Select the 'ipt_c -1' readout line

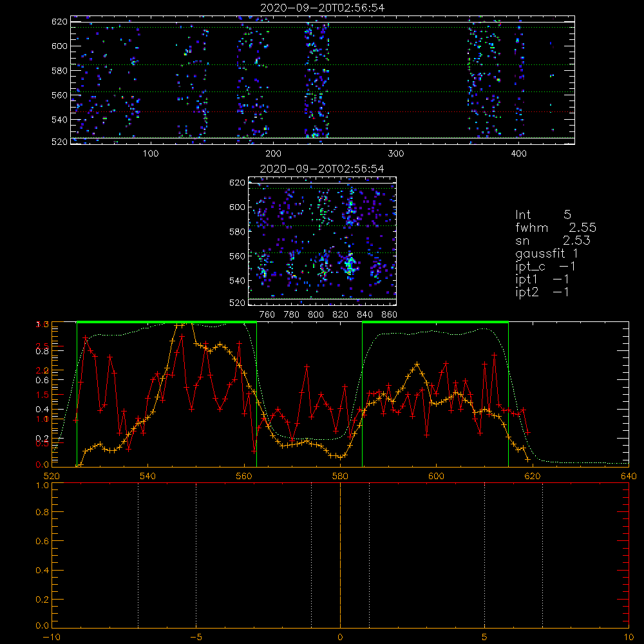(545, 267)
